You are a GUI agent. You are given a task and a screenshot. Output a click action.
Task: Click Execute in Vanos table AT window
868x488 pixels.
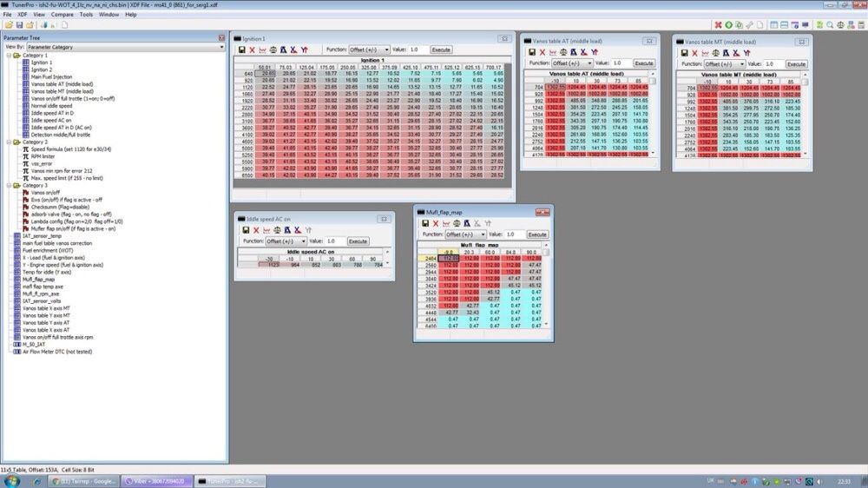point(644,63)
